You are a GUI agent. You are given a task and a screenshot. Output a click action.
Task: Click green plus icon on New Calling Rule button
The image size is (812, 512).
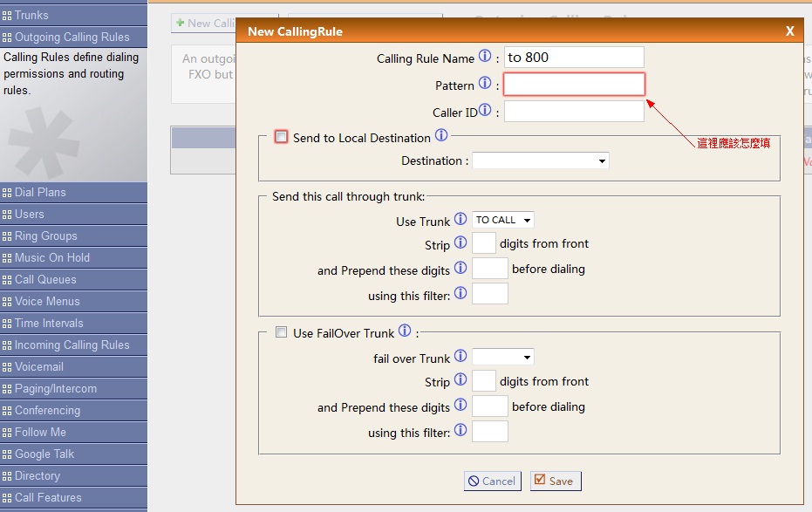pos(181,23)
